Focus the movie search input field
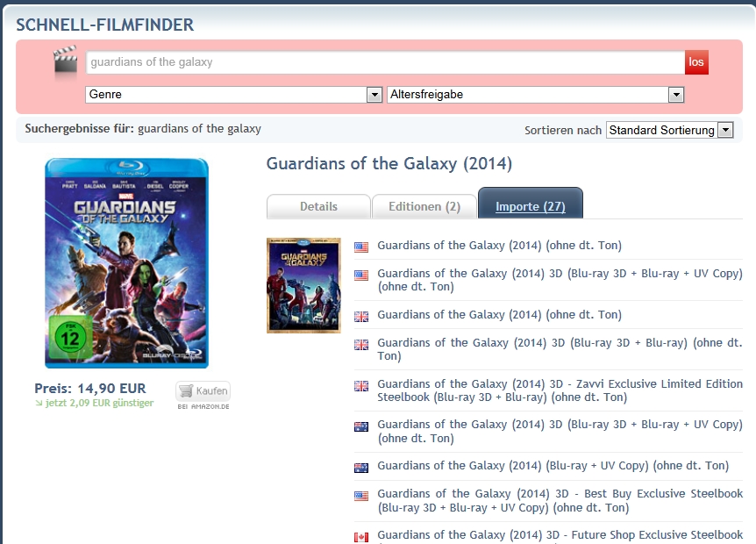The height and width of the screenshot is (544, 756). pyautogui.click(x=385, y=62)
